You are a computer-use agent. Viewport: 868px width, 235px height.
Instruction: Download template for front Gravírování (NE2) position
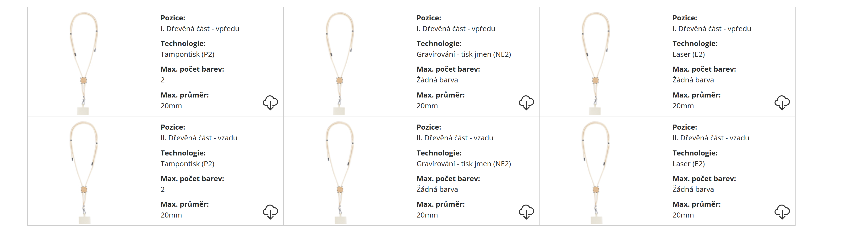pyautogui.click(x=526, y=102)
